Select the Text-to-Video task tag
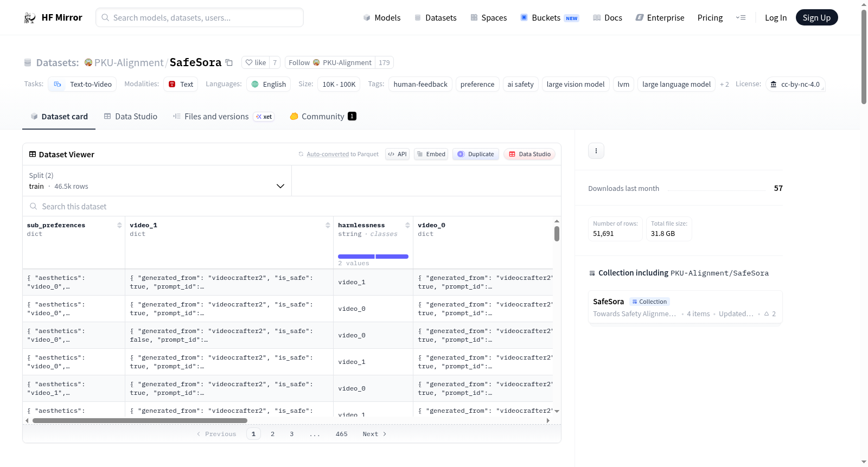The width and height of the screenshot is (868, 467). (x=82, y=85)
